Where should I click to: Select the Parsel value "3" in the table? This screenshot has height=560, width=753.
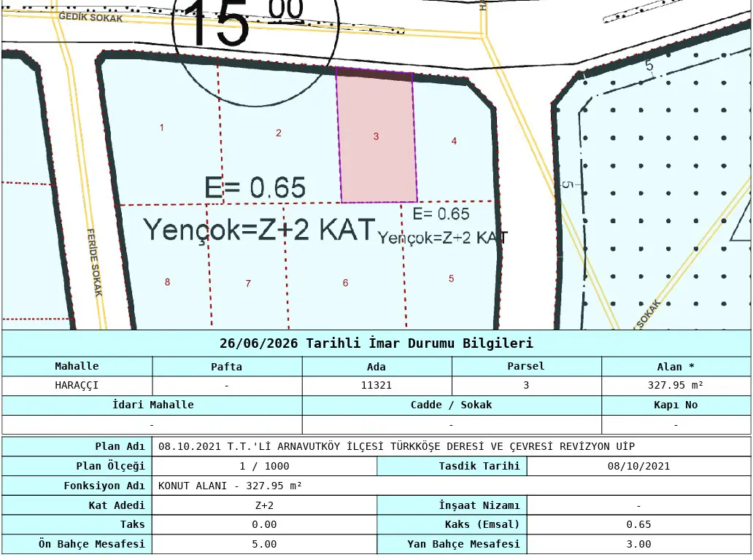[x=526, y=385]
